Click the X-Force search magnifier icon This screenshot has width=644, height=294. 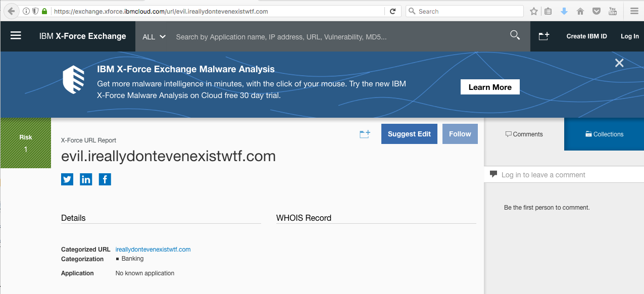pos(515,35)
